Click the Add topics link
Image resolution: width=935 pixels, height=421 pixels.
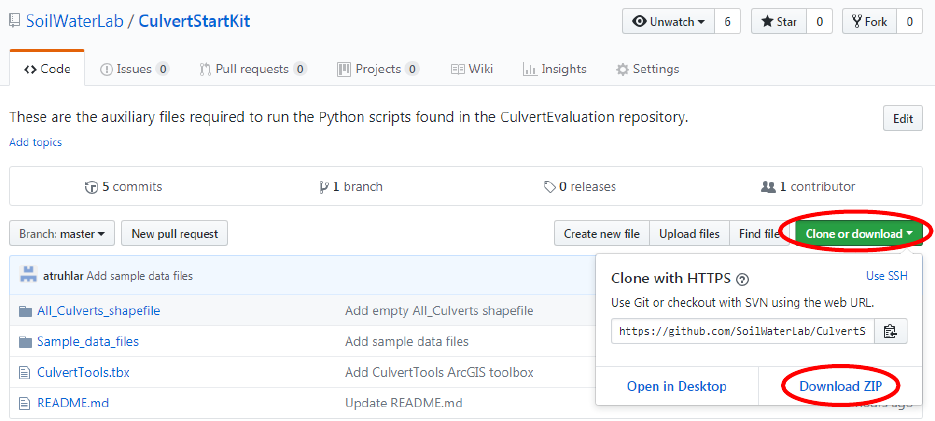[x=36, y=143]
